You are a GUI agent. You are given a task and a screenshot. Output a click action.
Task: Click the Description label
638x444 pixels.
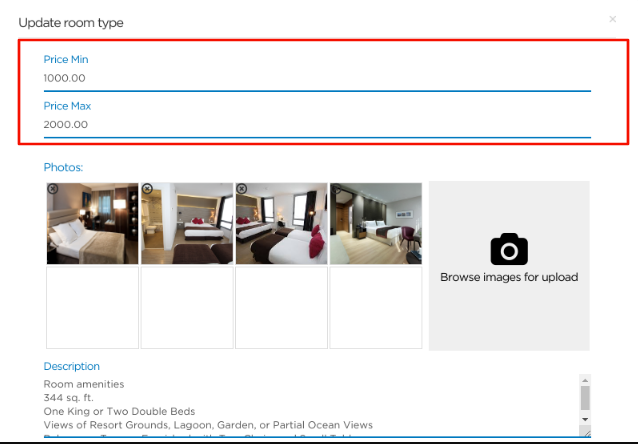72,366
